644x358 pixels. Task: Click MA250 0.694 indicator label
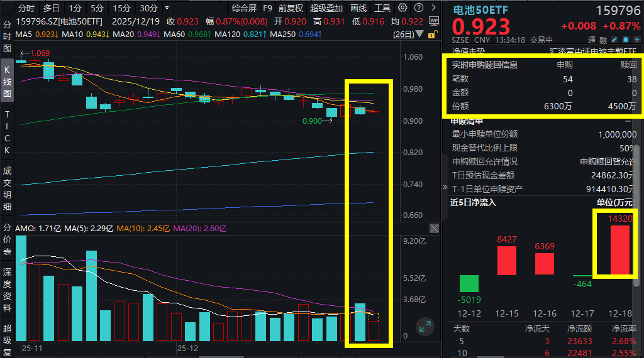tap(296, 35)
